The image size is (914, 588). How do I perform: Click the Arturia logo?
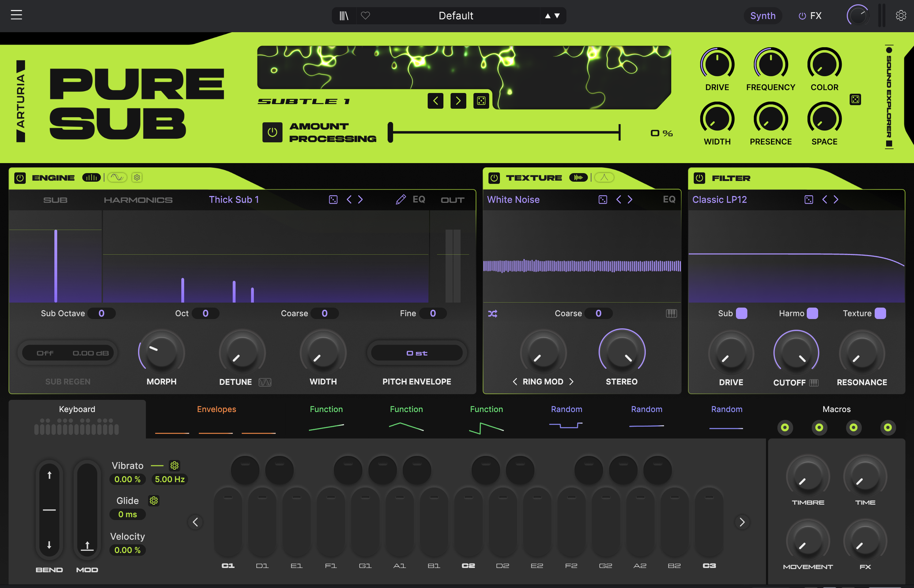click(20, 101)
